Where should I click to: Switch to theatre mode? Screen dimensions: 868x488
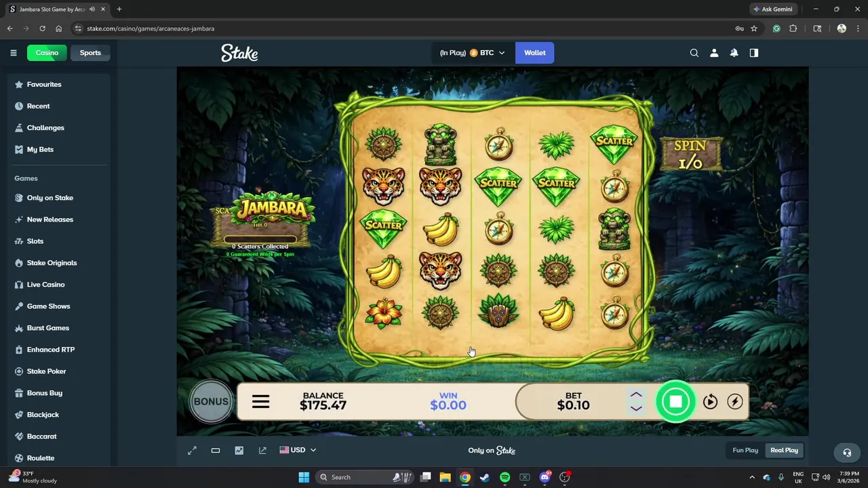(216, 450)
